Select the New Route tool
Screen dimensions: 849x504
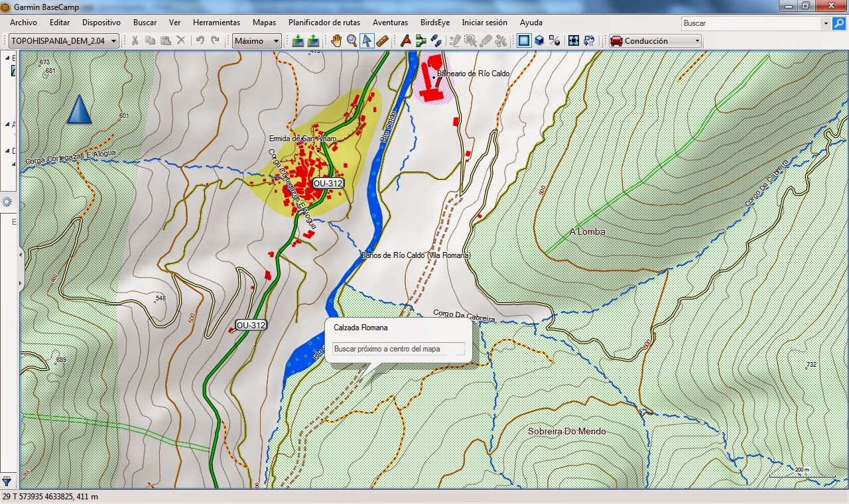point(421,41)
